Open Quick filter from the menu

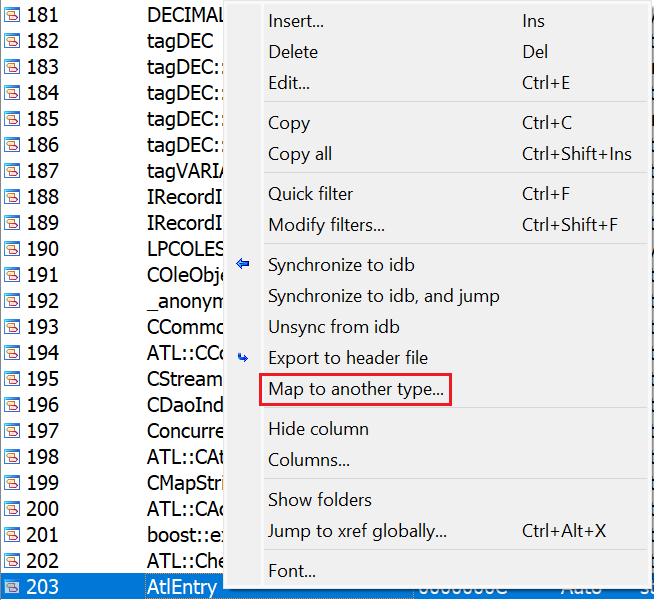pyautogui.click(x=310, y=194)
